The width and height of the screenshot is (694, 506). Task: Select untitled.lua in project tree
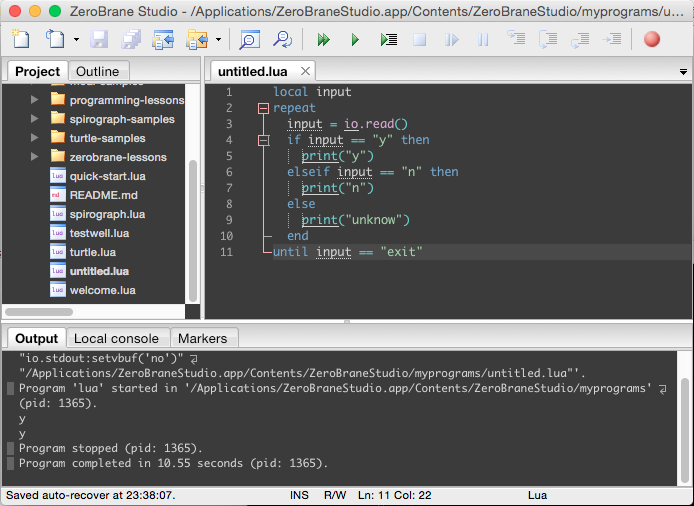point(99,271)
